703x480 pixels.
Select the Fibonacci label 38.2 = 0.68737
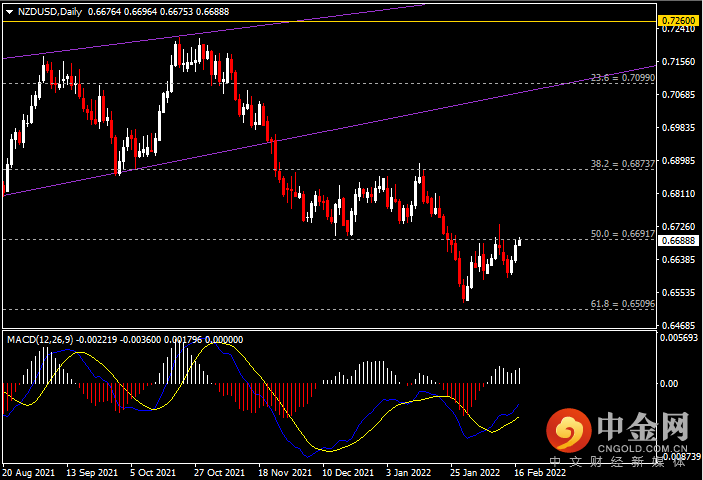point(623,164)
